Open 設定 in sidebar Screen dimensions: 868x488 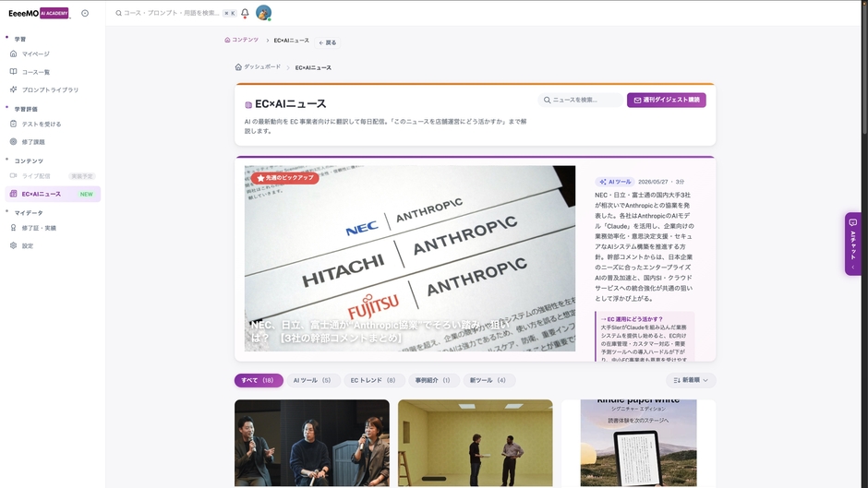(x=53, y=245)
